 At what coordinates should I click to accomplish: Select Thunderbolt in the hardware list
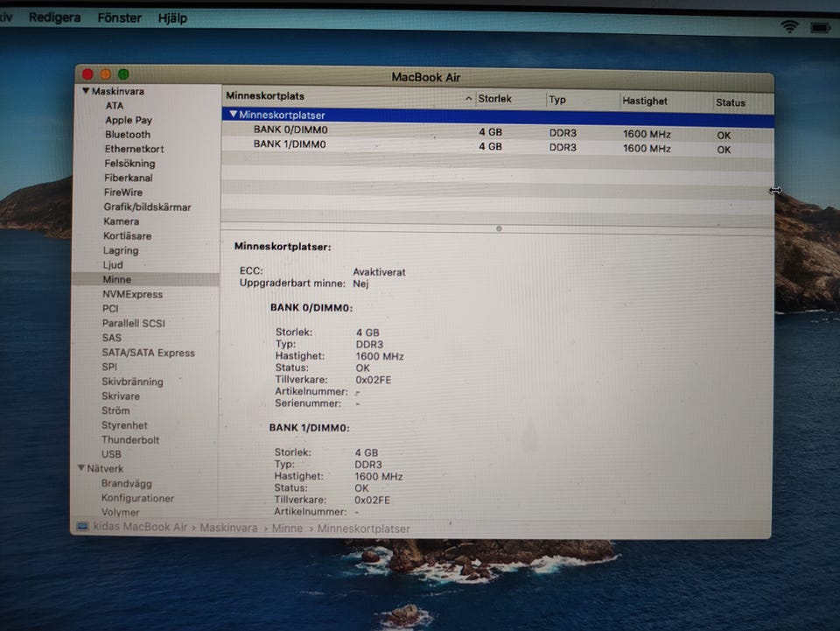130,439
